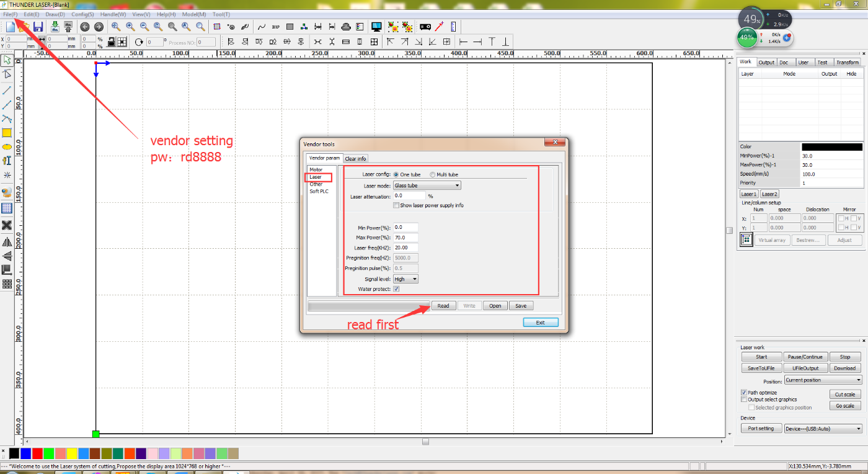This screenshot has height=474, width=868.
Task: Click the Redo arrow icon
Action: click(x=99, y=27)
